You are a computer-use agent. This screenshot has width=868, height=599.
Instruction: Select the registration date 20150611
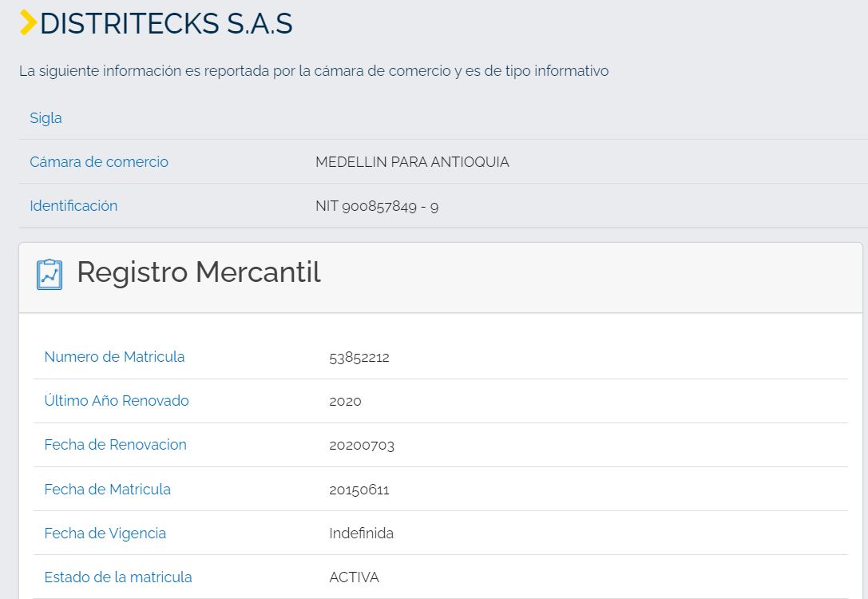pos(359,490)
